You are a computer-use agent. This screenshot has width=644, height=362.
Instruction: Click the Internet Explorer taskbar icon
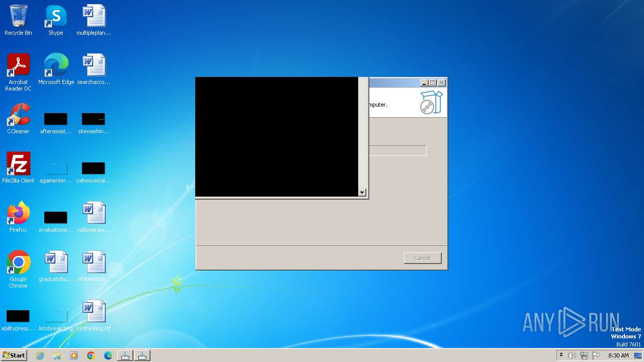point(40,355)
